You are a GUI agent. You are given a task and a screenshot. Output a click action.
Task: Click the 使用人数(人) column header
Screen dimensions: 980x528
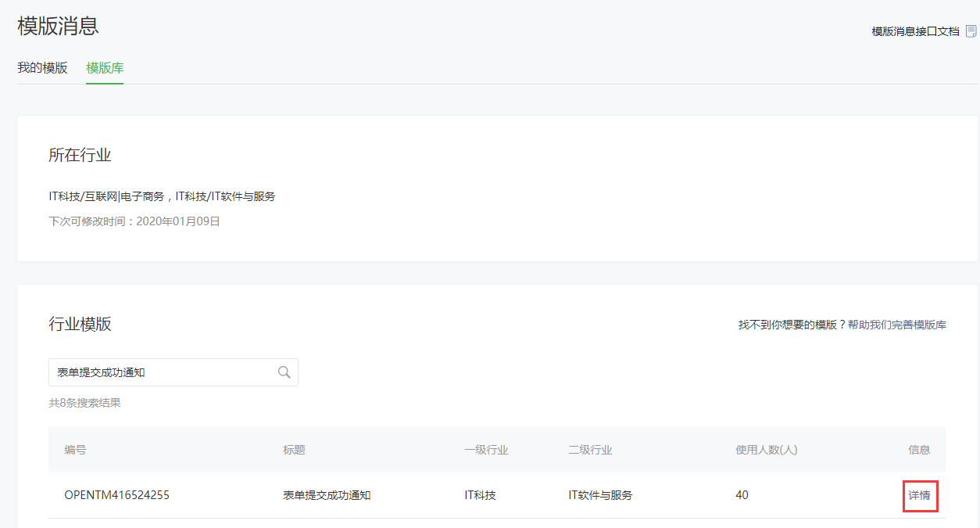point(766,450)
